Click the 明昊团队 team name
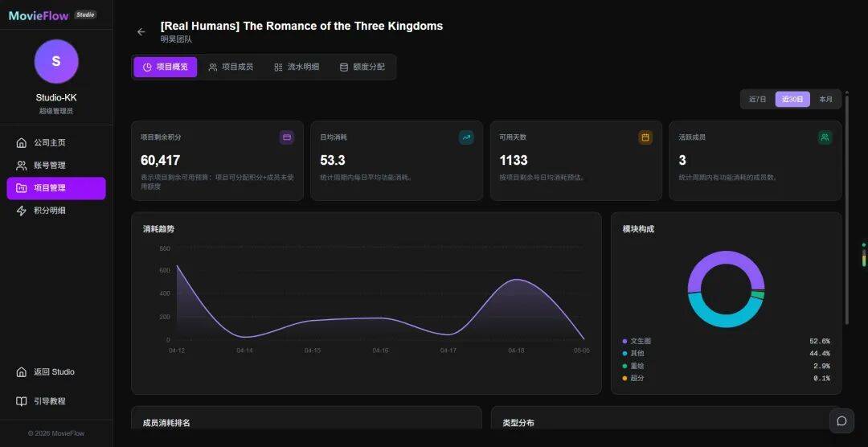The height and width of the screenshot is (447, 868). coord(176,39)
